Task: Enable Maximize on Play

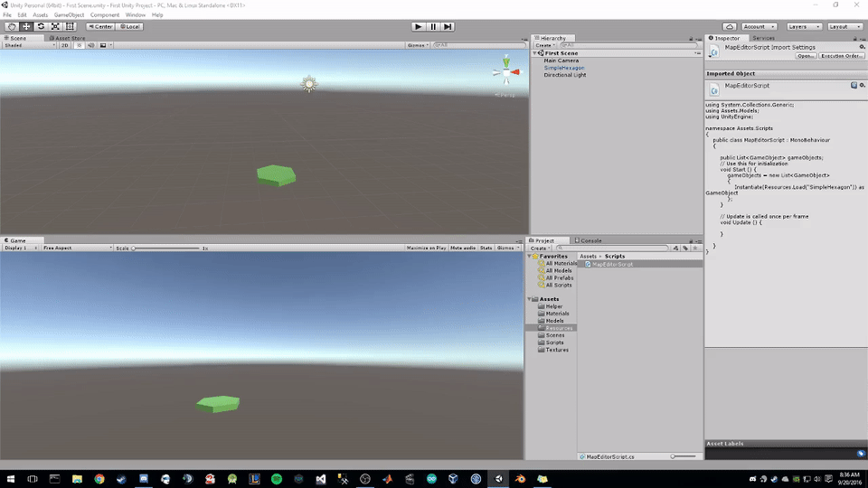Action: [x=426, y=248]
